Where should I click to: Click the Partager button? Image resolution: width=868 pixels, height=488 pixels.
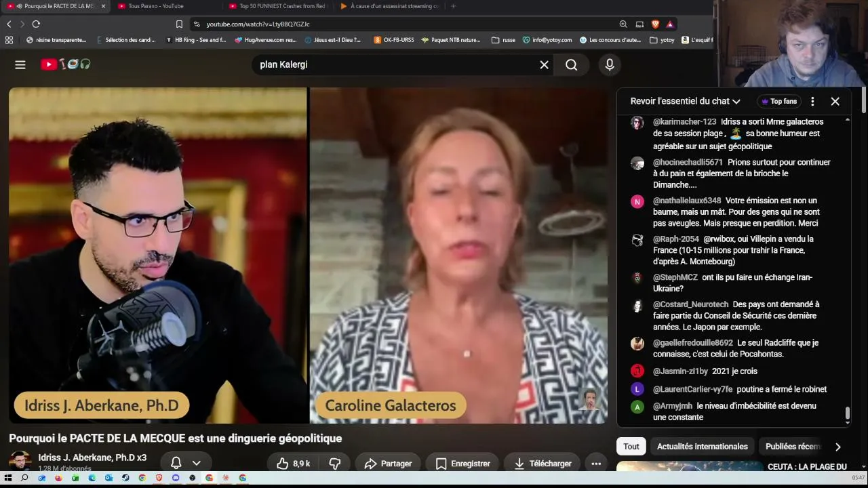click(388, 464)
